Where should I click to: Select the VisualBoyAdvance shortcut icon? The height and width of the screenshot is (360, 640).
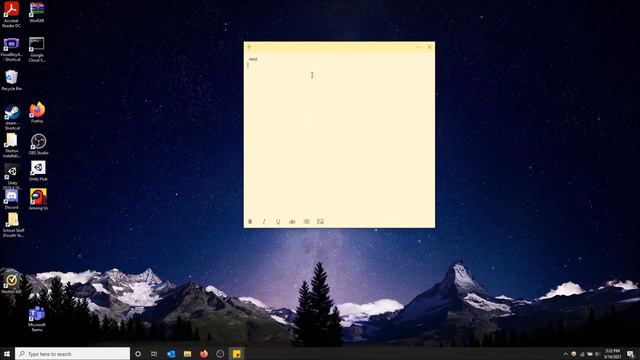11,49
